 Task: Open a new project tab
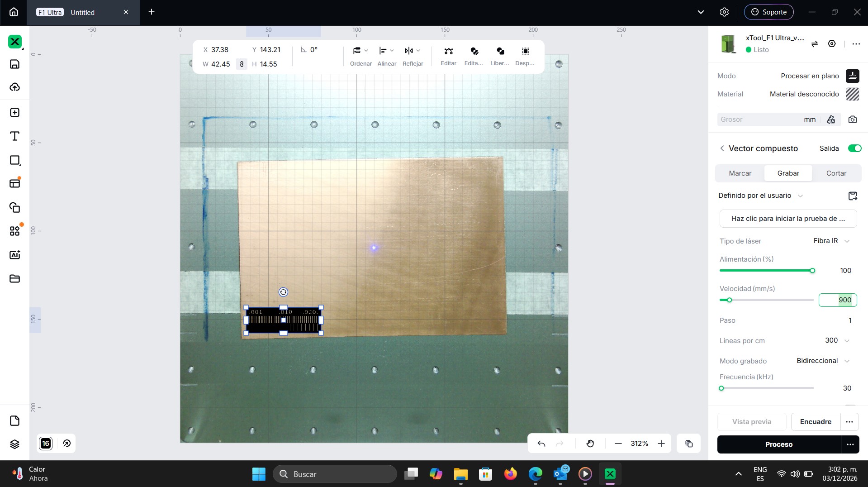(152, 12)
